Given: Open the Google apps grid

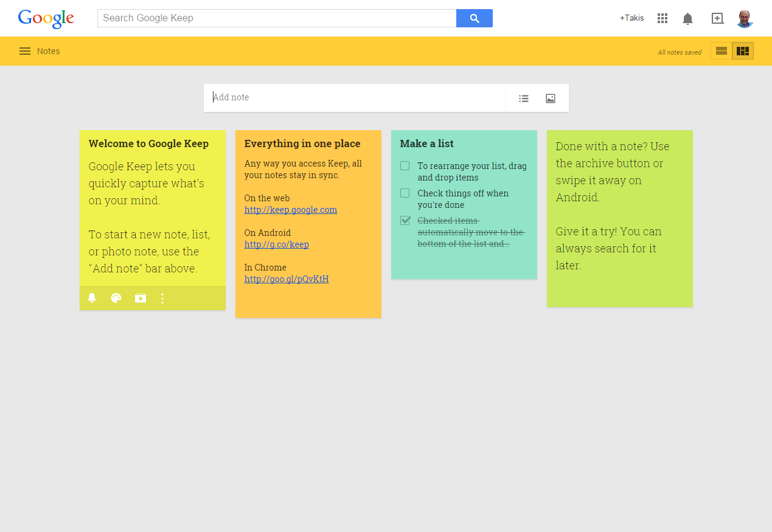Looking at the screenshot, I should point(662,18).
